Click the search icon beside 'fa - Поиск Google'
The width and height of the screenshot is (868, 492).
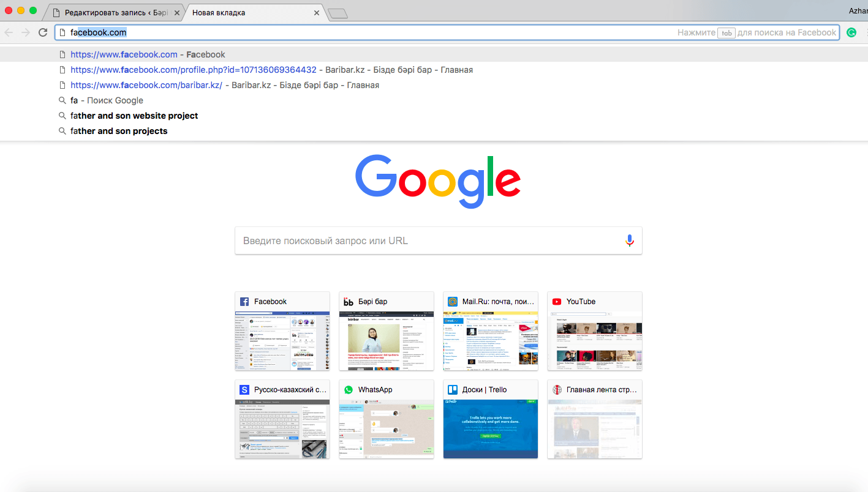click(62, 100)
